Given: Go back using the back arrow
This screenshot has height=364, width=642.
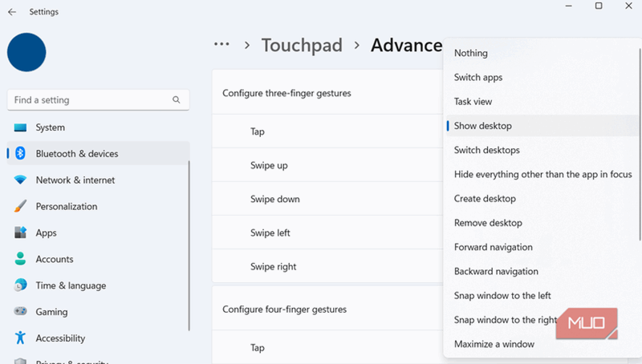Looking at the screenshot, I should [x=12, y=12].
